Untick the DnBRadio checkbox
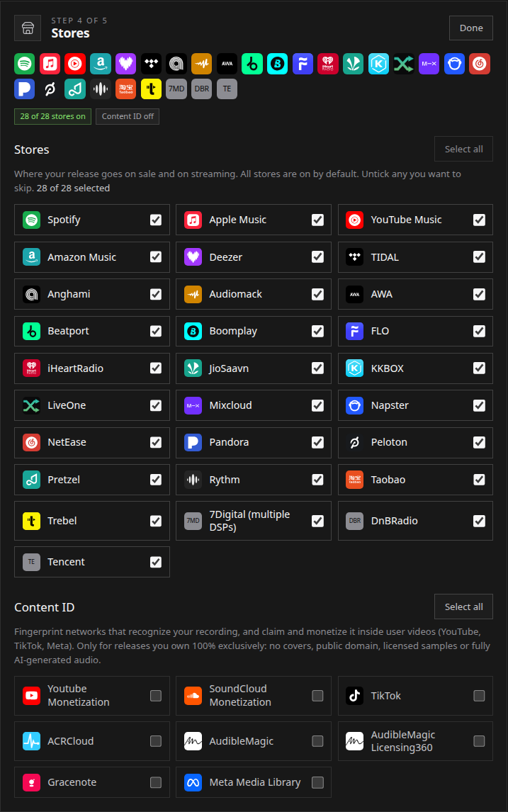 480,521
